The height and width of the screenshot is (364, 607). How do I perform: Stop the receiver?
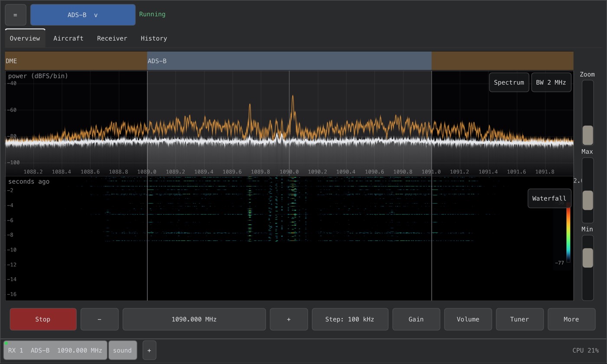click(43, 319)
